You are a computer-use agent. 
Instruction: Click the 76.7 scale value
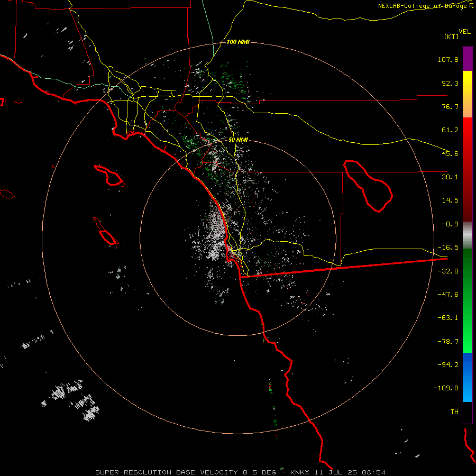(450, 106)
